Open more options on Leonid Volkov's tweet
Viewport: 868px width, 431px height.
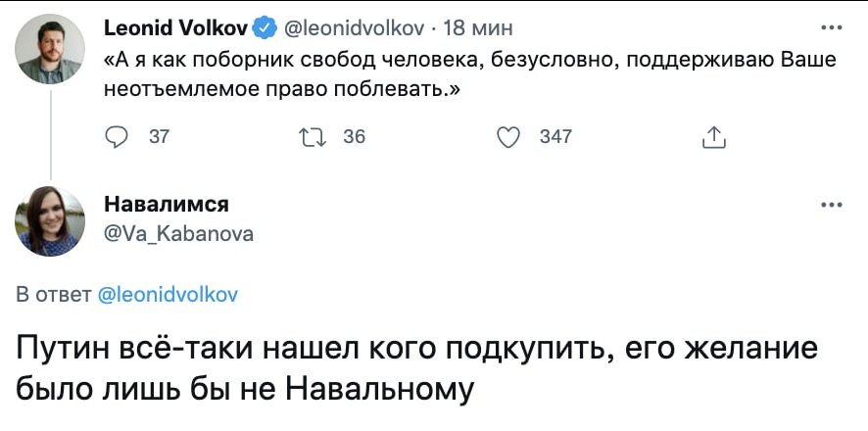(x=832, y=27)
